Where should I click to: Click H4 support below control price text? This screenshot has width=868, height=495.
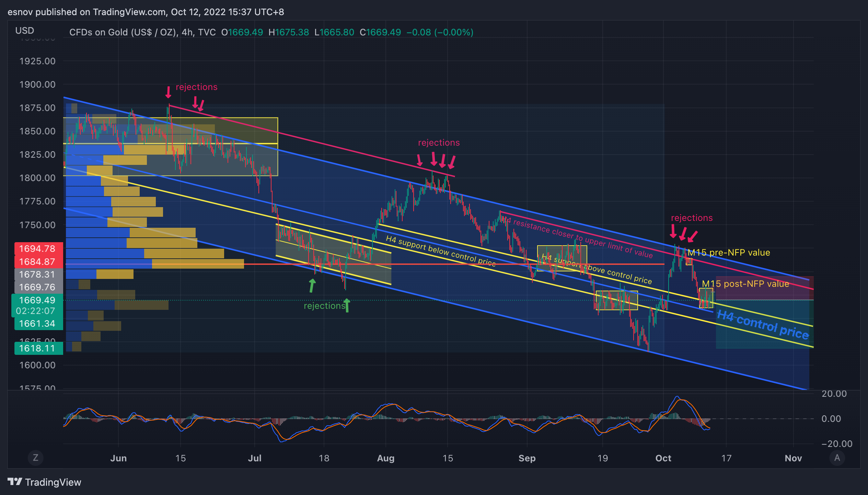click(441, 251)
